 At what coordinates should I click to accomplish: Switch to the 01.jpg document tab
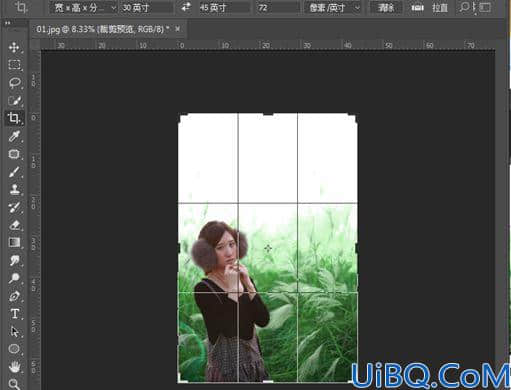coord(103,29)
